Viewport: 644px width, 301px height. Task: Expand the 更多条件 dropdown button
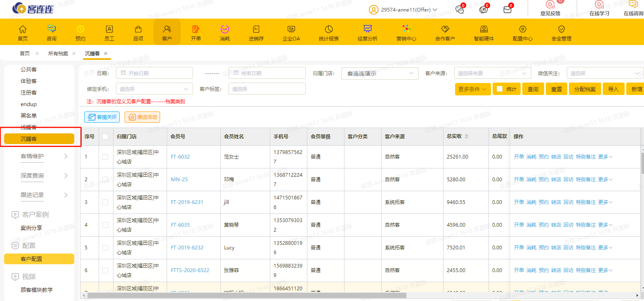point(473,89)
